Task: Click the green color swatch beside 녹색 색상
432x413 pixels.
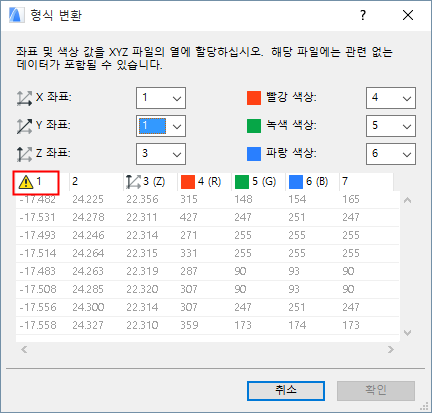Action: [x=254, y=126]
